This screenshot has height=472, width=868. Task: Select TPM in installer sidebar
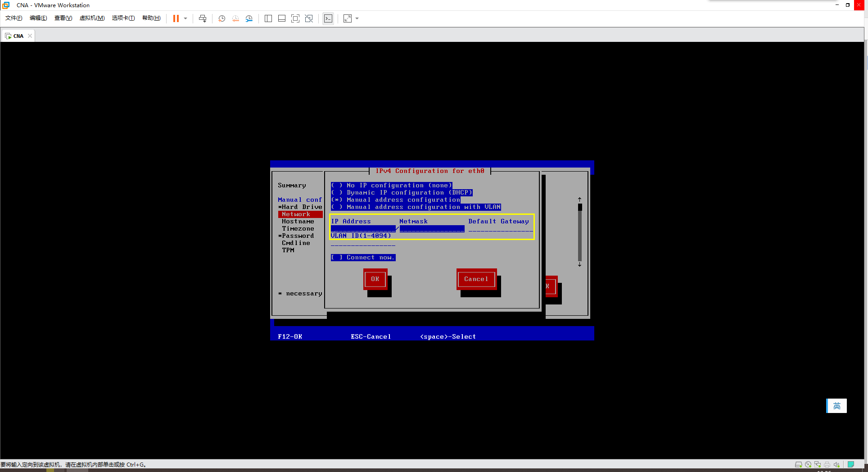(288, 250)
